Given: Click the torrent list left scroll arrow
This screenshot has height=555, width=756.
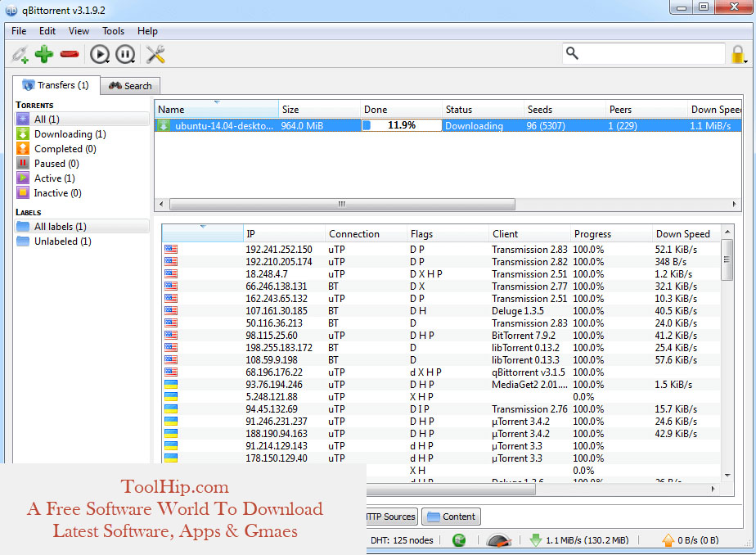Looking at the screenshot, I should (161, 204).
